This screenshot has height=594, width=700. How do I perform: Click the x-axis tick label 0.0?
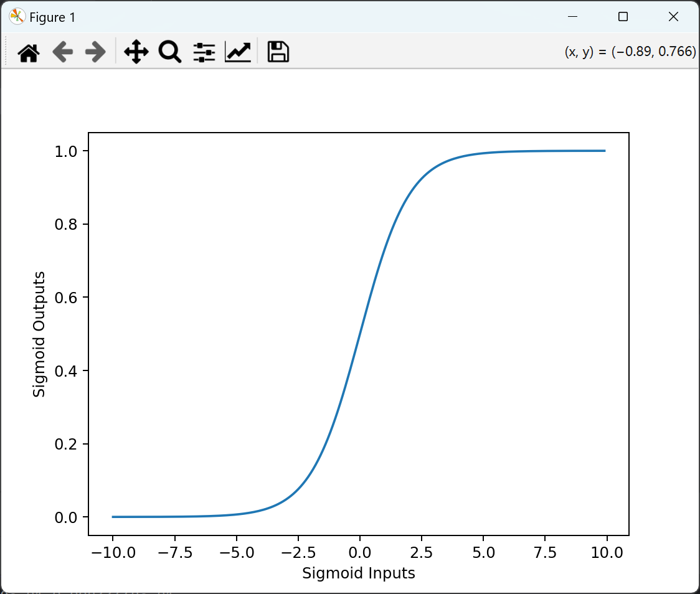tap(360, 552)
